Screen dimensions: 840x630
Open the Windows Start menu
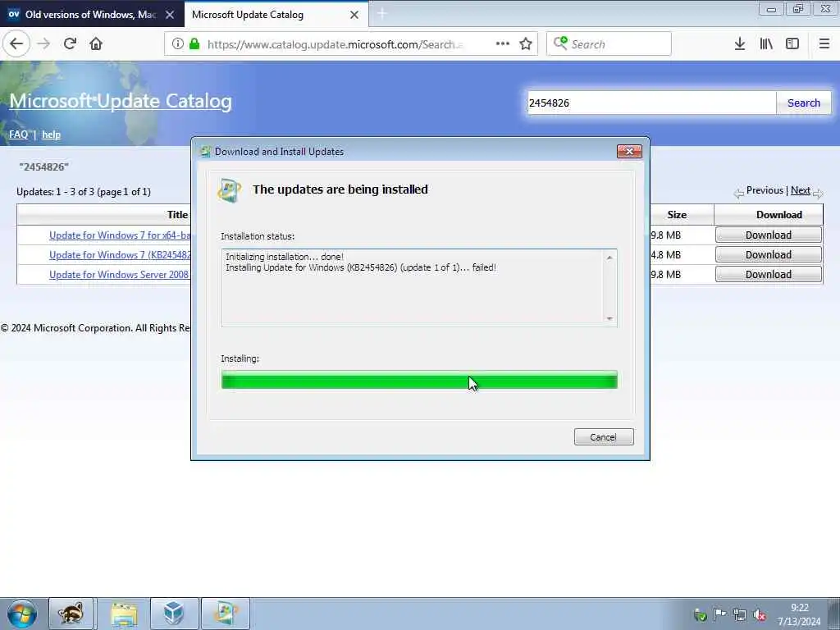pos(21,614)
